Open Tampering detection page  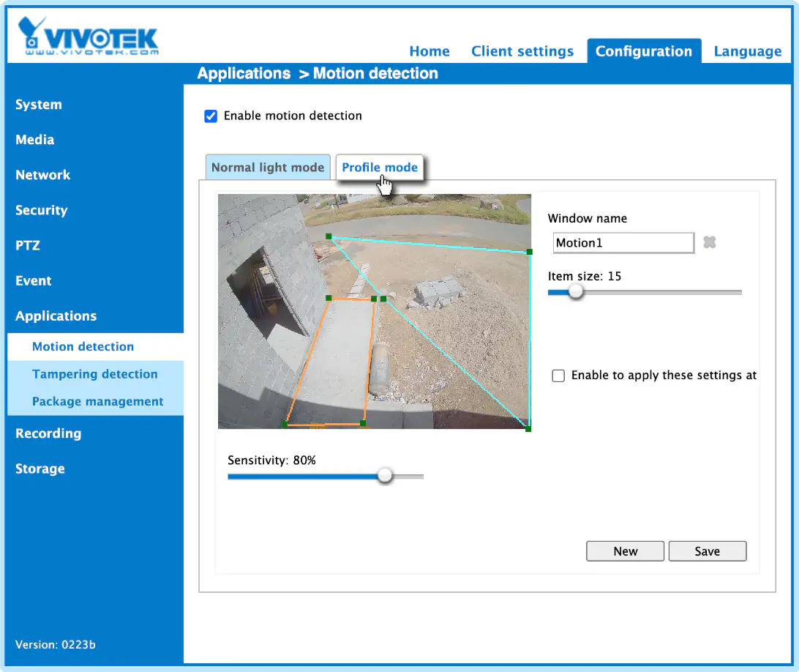pyautogui.click(x=95, y=374)
